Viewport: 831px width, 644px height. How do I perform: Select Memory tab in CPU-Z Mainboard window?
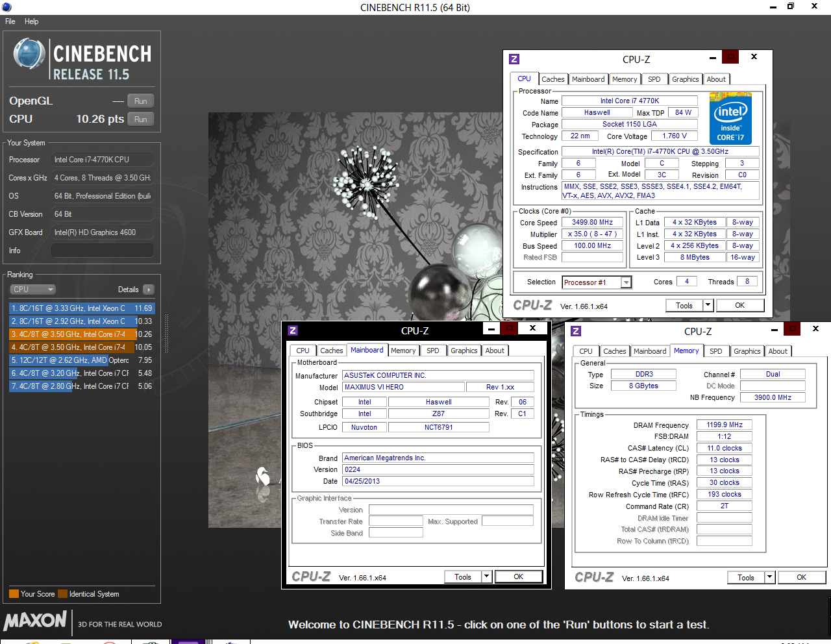(403, 351)
